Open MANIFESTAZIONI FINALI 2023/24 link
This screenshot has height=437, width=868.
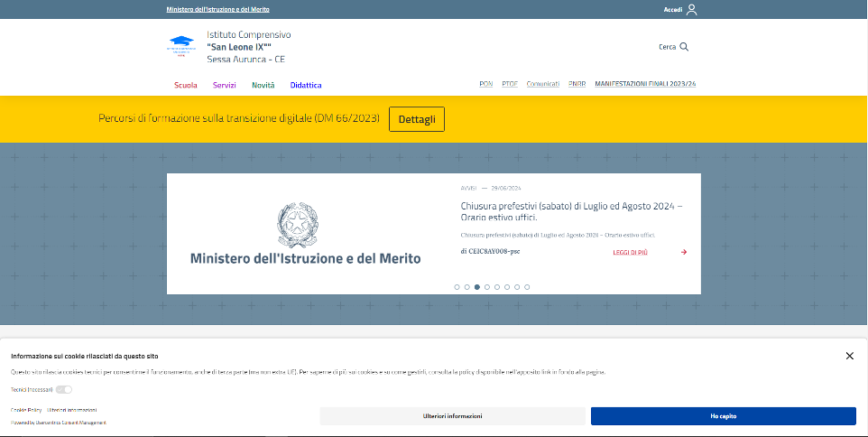click(x=645, y=84)
